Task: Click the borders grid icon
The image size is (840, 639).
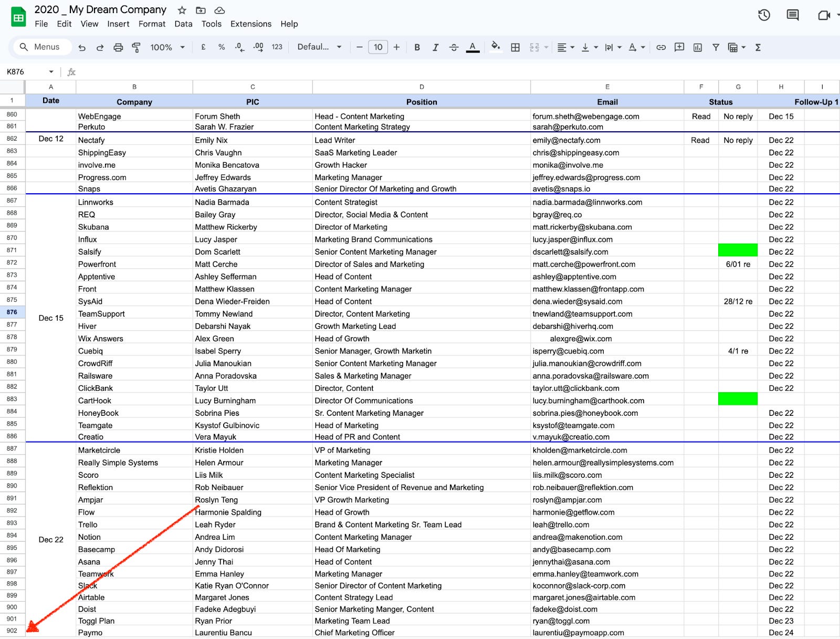Action: [516, 47]
